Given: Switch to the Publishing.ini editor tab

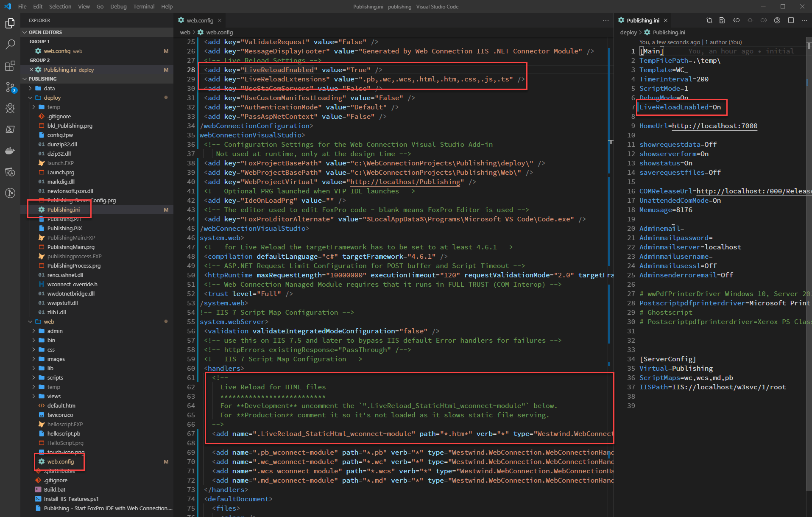Looking at the screenshot, I should pos(643,20).
